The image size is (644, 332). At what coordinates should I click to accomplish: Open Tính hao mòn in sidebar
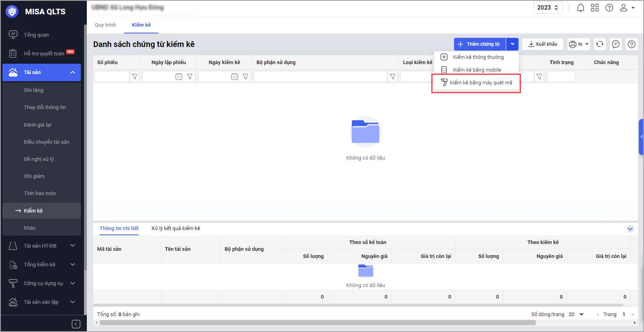(x=40, y=193)
